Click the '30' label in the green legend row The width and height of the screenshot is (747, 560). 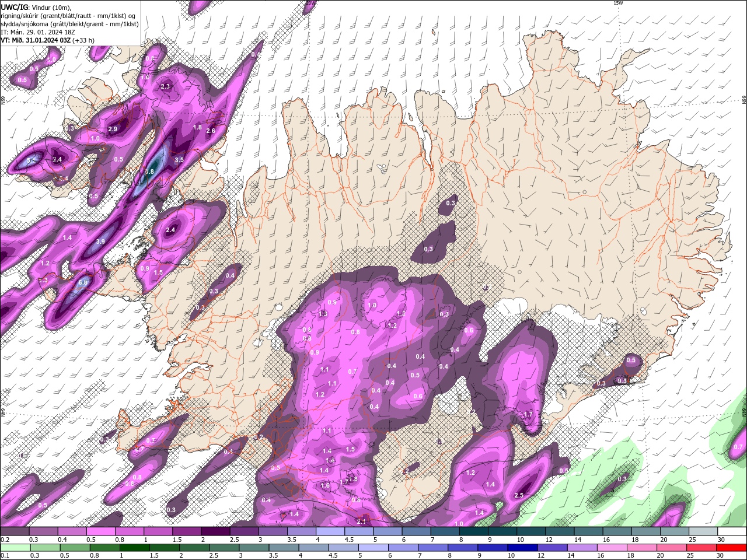click(720, 555)
